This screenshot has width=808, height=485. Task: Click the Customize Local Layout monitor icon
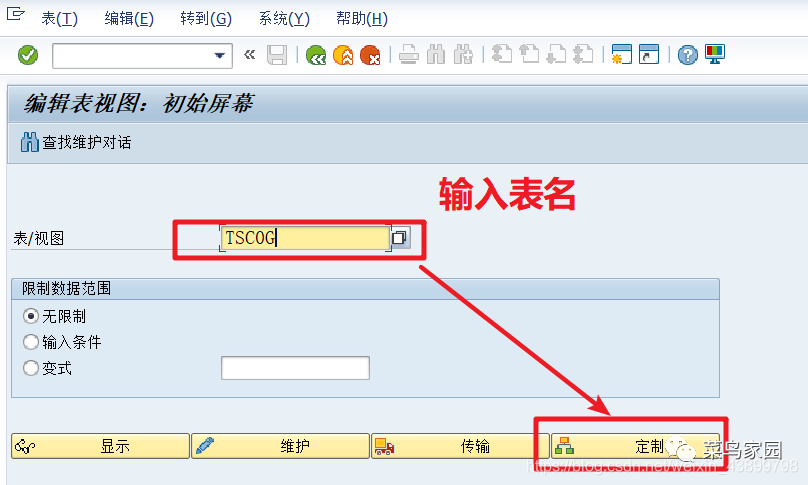tap(715, 54)
